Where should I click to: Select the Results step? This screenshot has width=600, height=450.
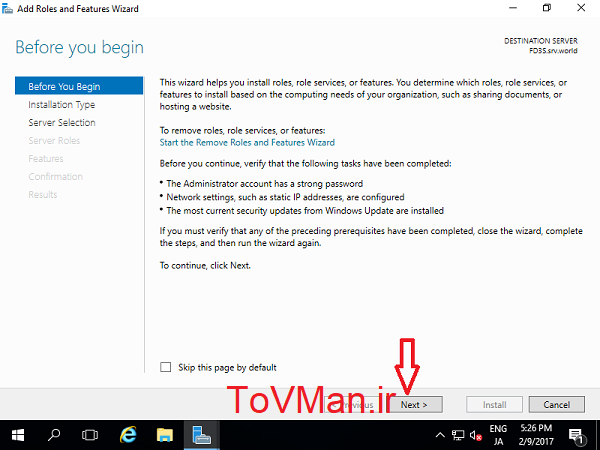[43, 194]
